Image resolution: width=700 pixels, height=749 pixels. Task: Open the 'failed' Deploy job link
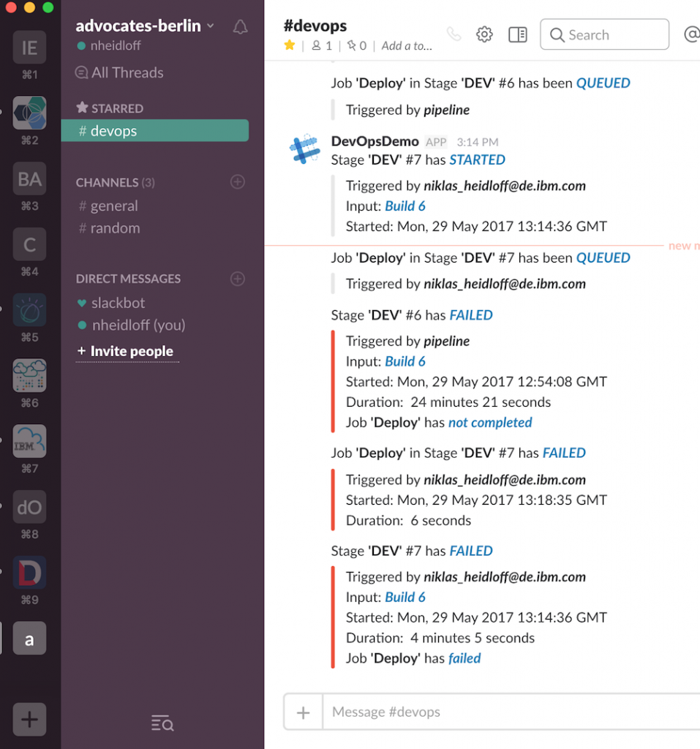[464, 658]
